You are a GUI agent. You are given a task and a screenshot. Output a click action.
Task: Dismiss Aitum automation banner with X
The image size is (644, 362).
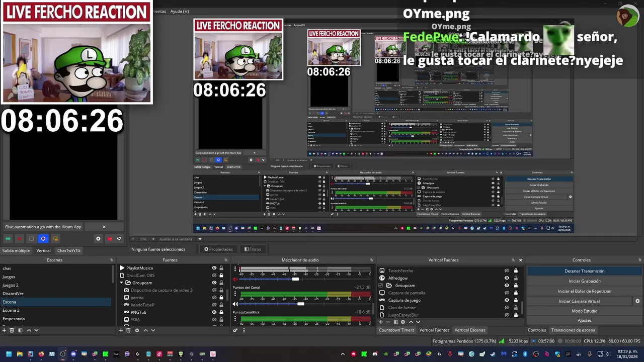(104, 227)
